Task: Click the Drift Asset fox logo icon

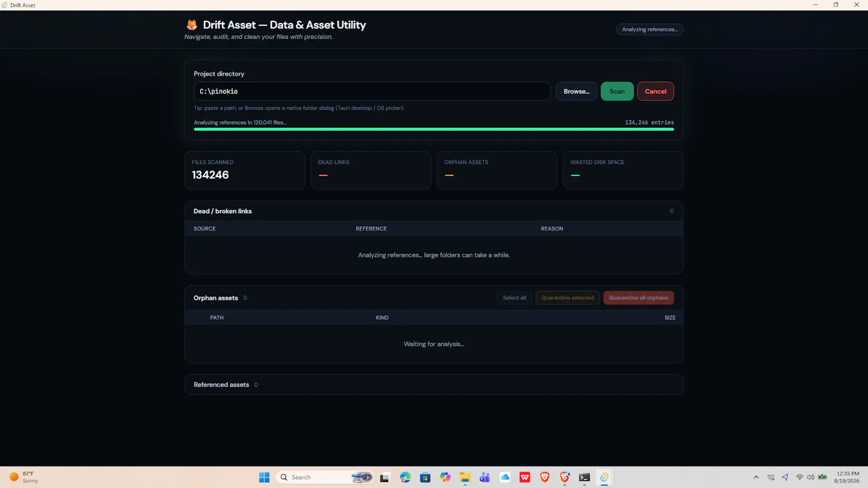Action: pyautogui.click(x=192, y=25)
